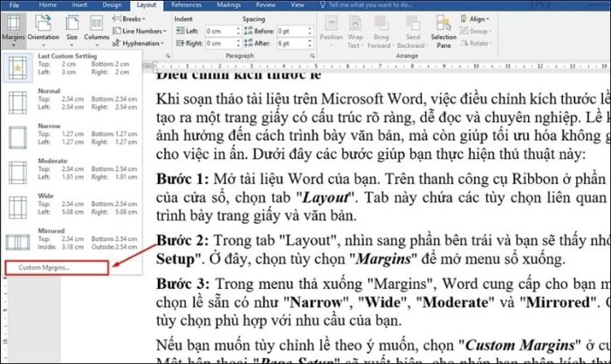Open the File tab
Screen dimensions: 611x364
point(14,5)
